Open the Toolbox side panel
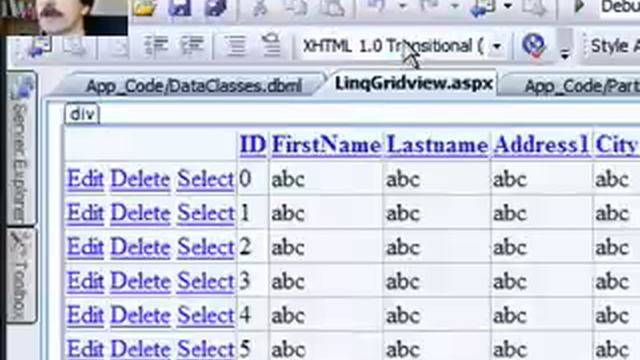 point(21,276)
